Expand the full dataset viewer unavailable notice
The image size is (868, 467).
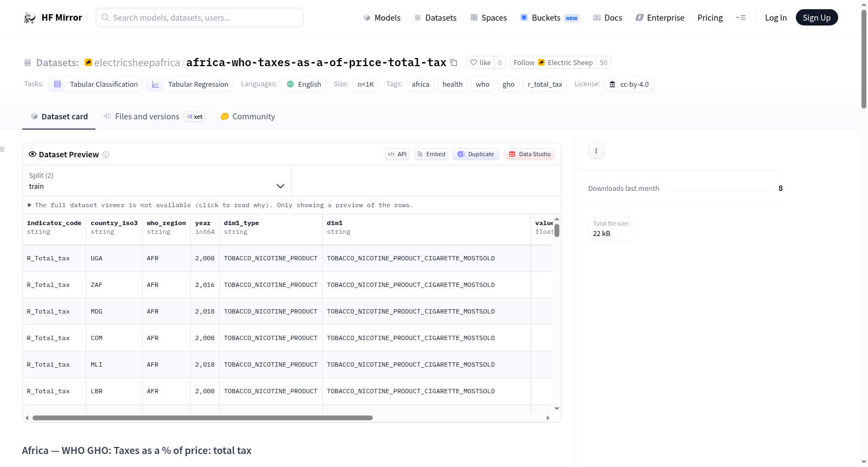click(220, 205)
